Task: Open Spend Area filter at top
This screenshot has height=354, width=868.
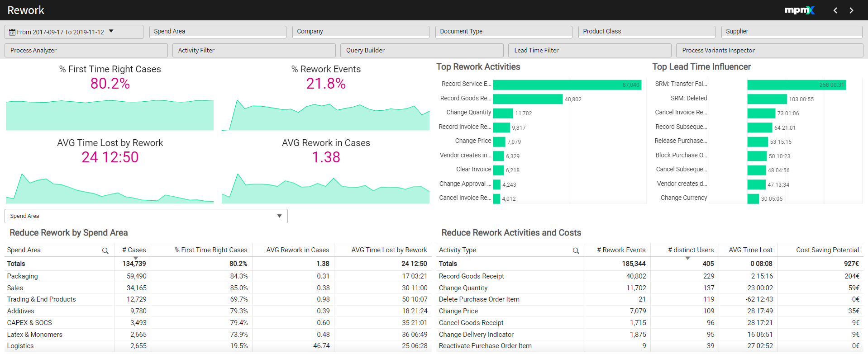Action: coord(218,32)
